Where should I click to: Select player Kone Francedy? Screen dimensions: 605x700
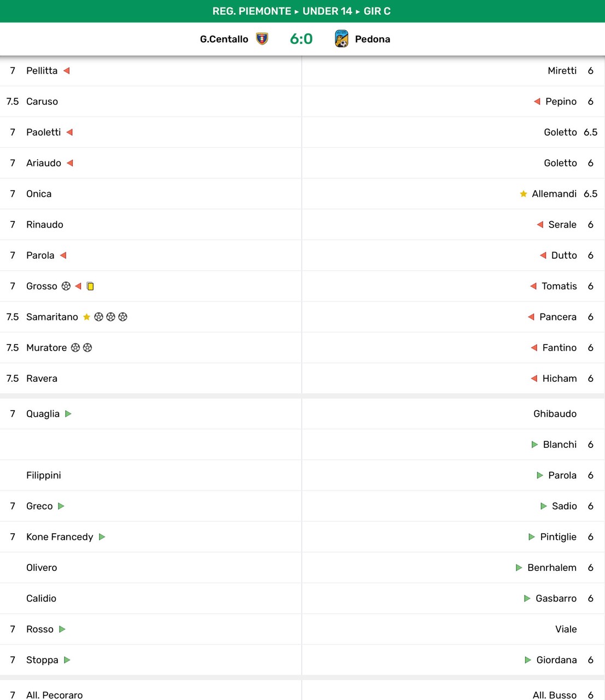pyautogui.click(x=60, y=537)
